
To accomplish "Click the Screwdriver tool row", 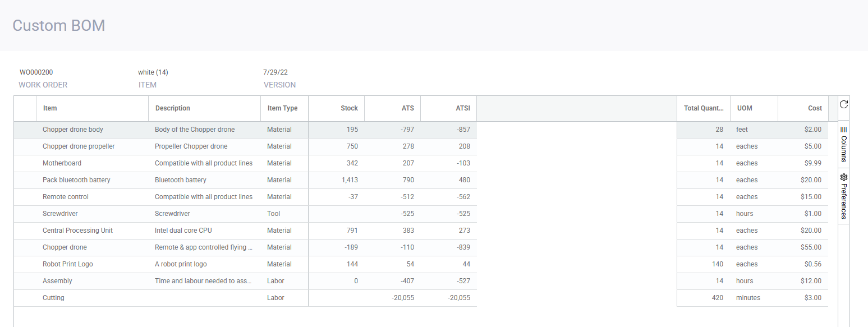I will click(60, 214).
